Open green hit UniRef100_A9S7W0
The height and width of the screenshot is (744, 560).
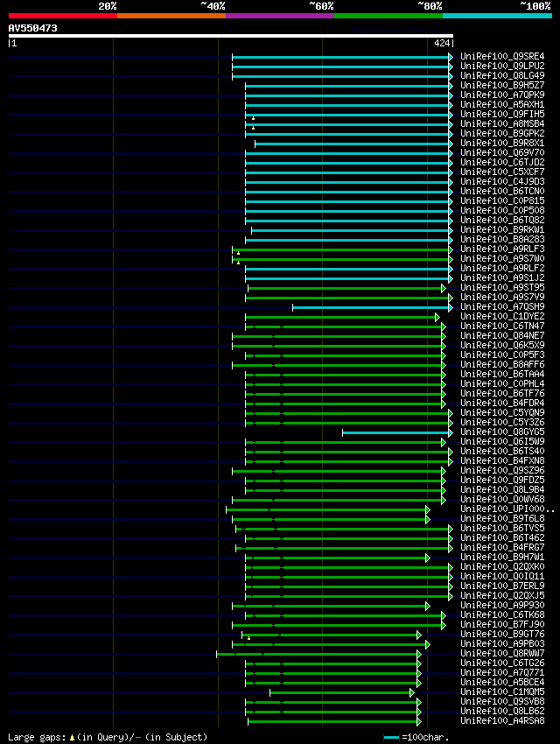click(502, 258)
